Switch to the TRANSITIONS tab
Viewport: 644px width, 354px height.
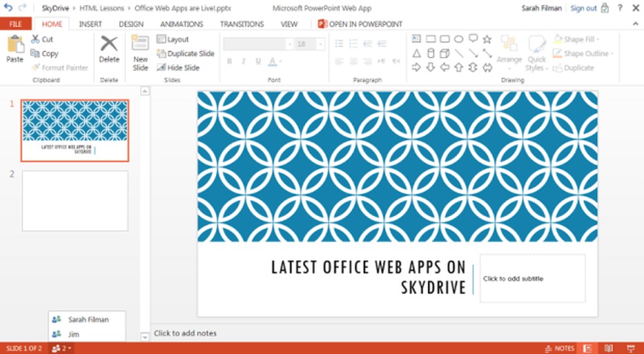241,24
